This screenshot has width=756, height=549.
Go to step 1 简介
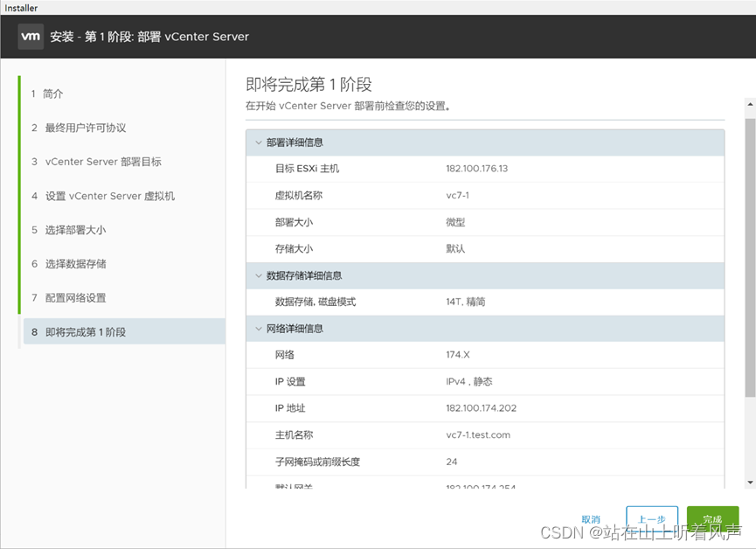[x=47, y=94]
